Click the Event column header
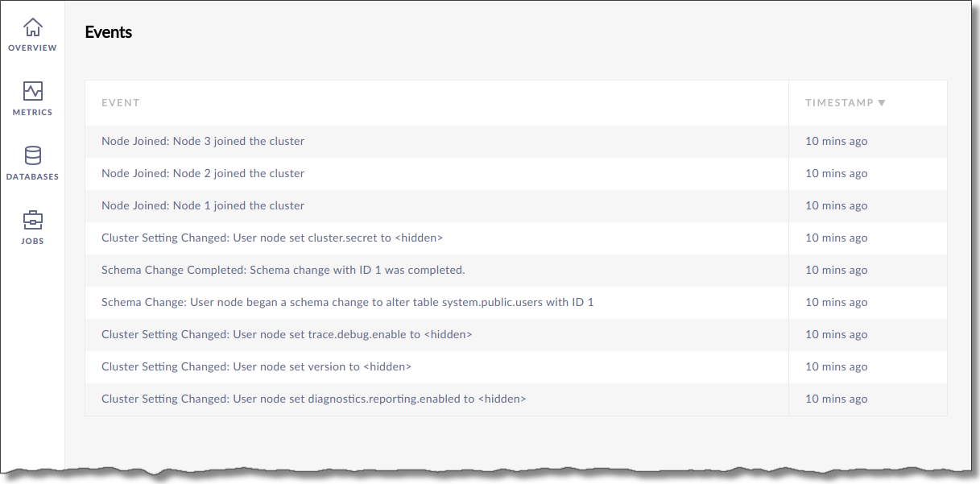 pyautogui.click(x=121, y=103)
